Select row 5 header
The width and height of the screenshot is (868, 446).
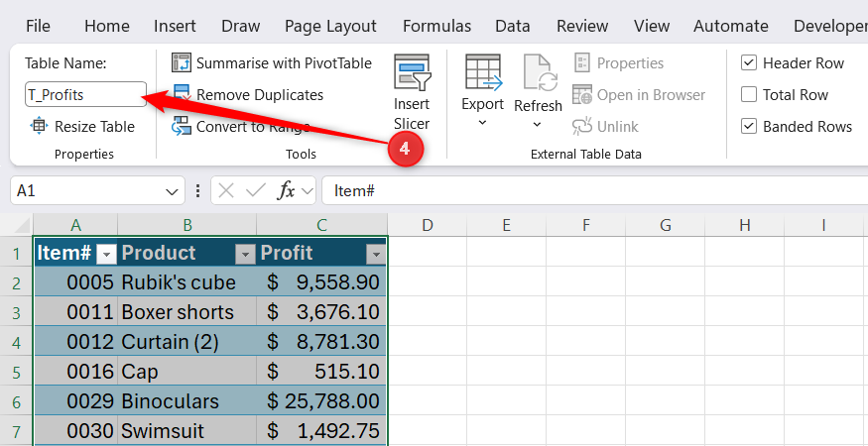16,372
